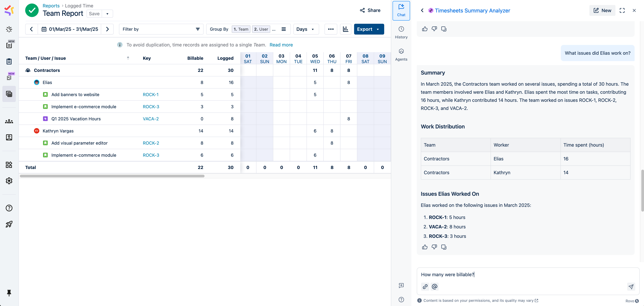Click the attach link icon in the chat input
The image size is (644, 306).
pos(425,286)
